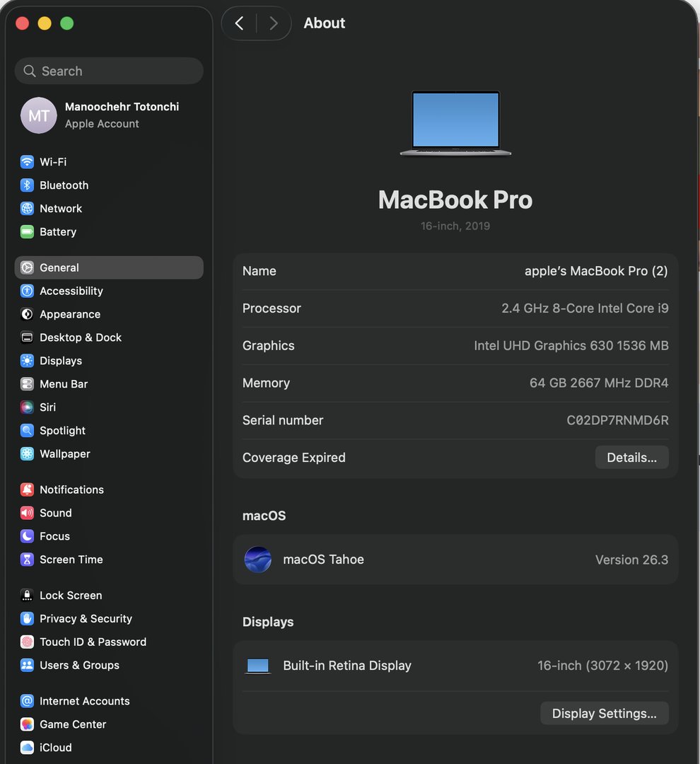Viewport: 700px width, 764px height.
Task: Select Screen Time hourglass icon
Action: pyautogui.click(x=28, y=560)
